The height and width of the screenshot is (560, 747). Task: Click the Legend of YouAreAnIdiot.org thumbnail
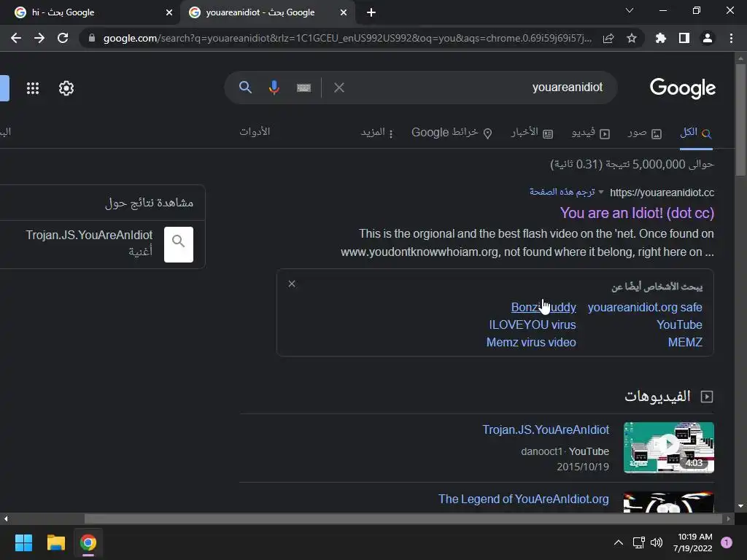(669, 502)
